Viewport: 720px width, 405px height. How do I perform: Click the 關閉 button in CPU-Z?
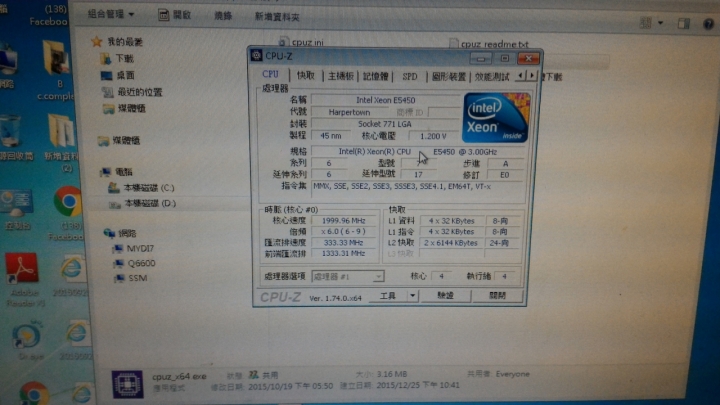pyautogui.click(x=498, y=296)
